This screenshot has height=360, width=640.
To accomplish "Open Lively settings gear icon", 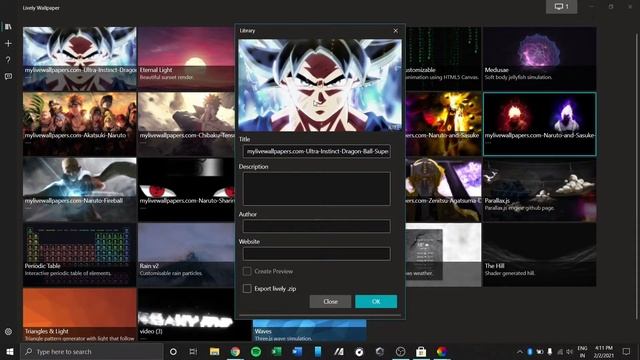I will point(8,332).
